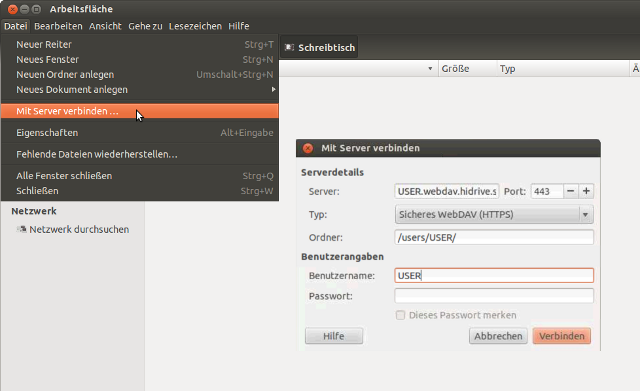The image size is (640, 391).
Task: Maximize the Arbeitsfläche window
Action: click(x=36, y=9)
